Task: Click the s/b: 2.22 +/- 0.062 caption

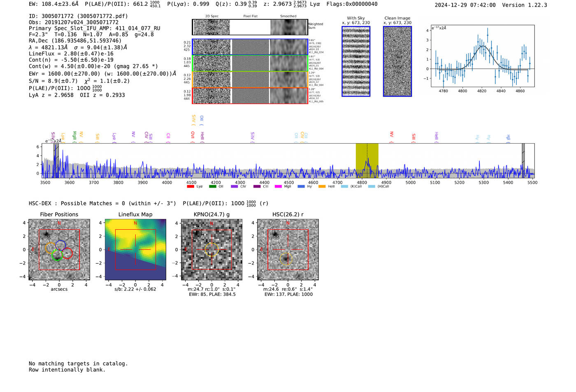Action: [x=135, y=289]
